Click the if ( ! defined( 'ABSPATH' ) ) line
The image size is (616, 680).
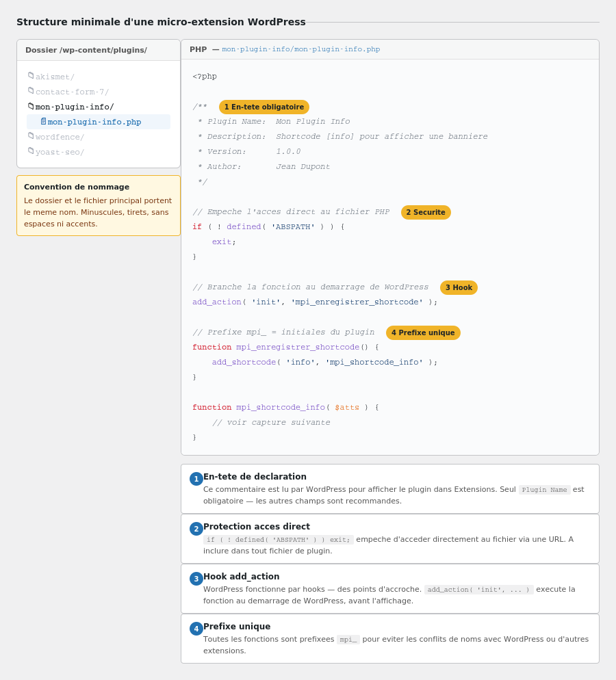tap(268, 227)
